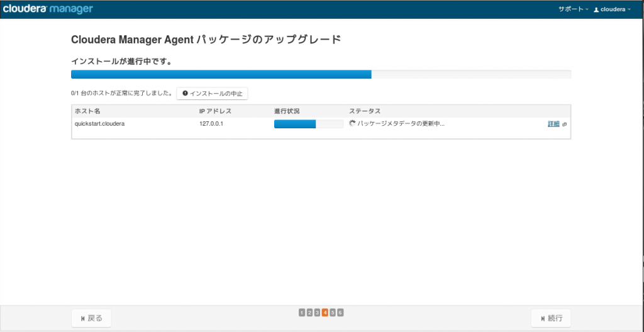644x332 pixels.
Task: Go to wizard step 2
Action: pos(309,313)
